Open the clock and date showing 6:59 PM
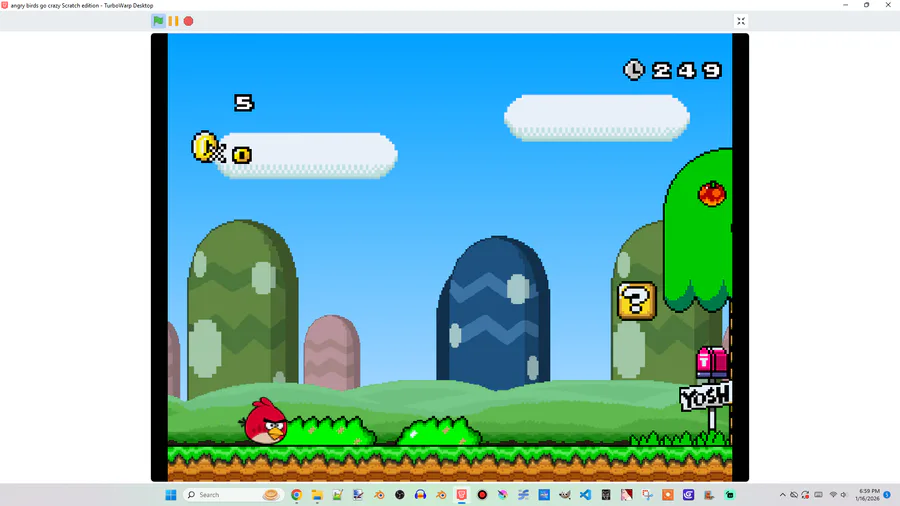900x506 pixels. [868, 495]
